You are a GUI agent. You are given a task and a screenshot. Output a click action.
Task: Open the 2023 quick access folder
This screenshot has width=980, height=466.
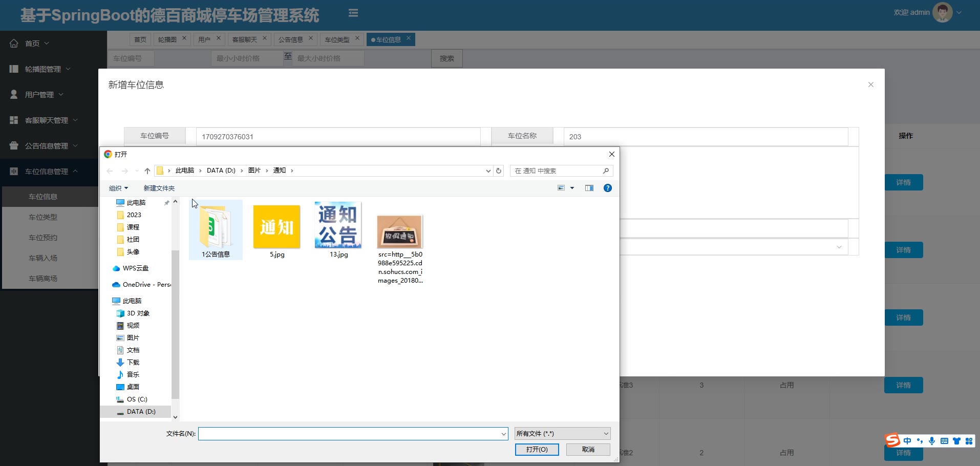pos(129,215)
